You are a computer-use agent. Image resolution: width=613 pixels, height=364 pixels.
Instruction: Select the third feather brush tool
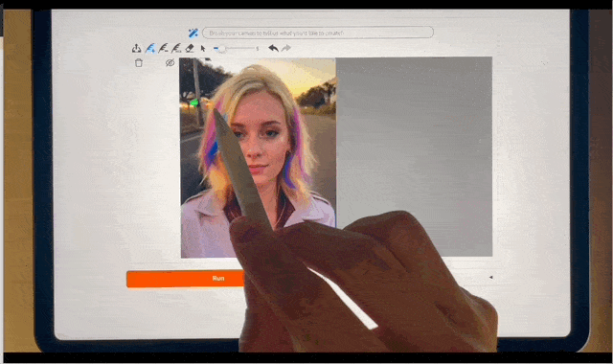pos(176,48)
